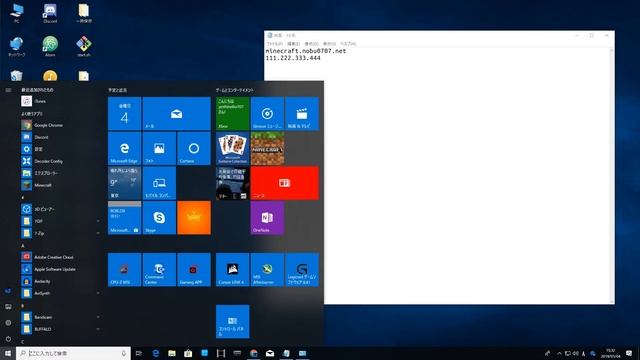This screenshot has height=360, width=640.
Task: Open Microsoft Solitaire Collection tile
Action: click(x=233, y=149)
